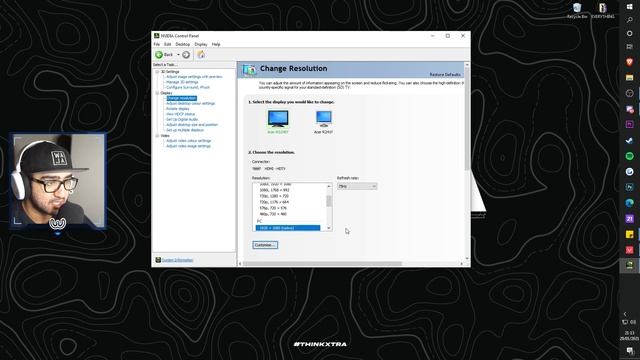Select 576p, 720 × 576 resolution
The image size is (640, 360).
click(273, 208)
